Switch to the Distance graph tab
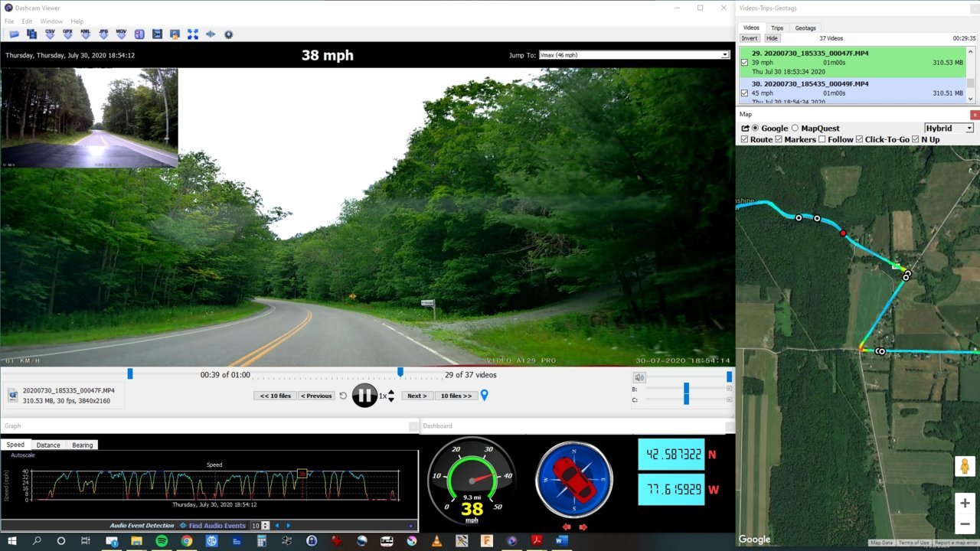This screenshot has width=980, height=551. (48, 445)
